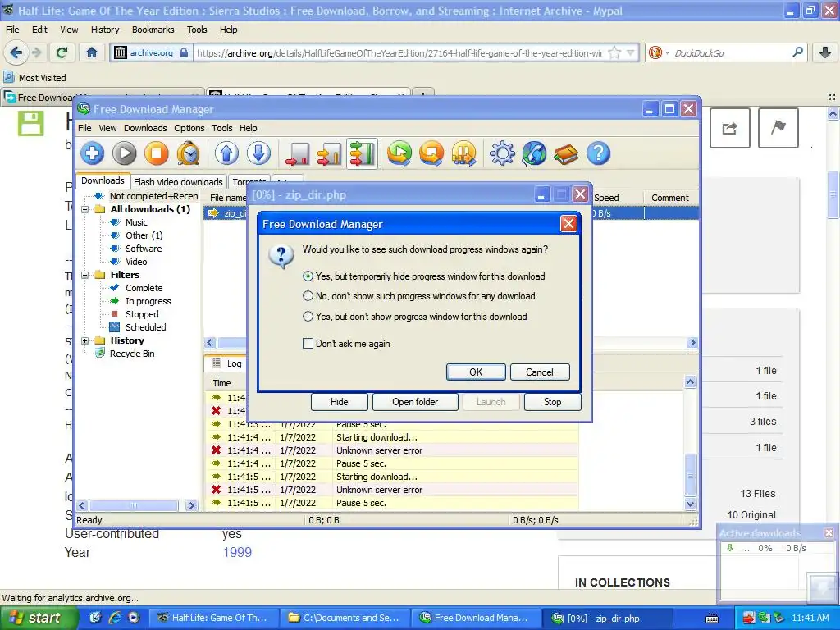Select the In progress filter

point(148,301)
